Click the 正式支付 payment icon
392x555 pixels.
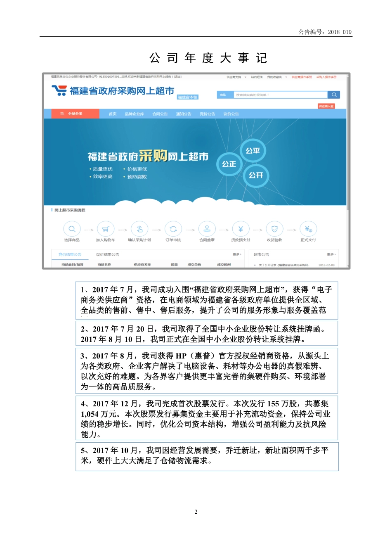pos(307,228)
